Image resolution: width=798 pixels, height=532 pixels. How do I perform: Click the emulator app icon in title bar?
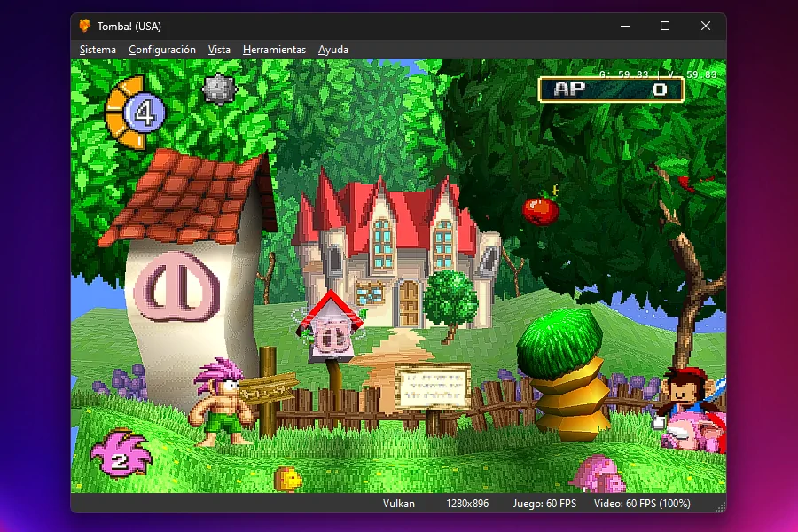84,26
